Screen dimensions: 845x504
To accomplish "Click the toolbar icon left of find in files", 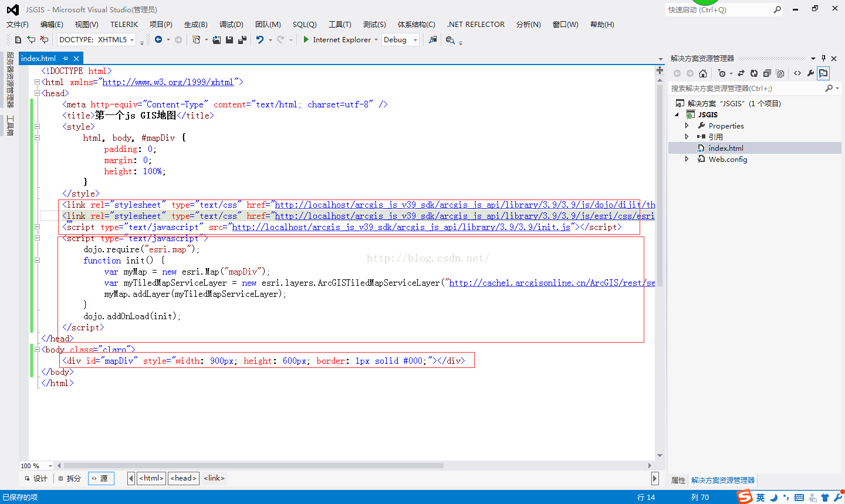I will coord(433,40).
